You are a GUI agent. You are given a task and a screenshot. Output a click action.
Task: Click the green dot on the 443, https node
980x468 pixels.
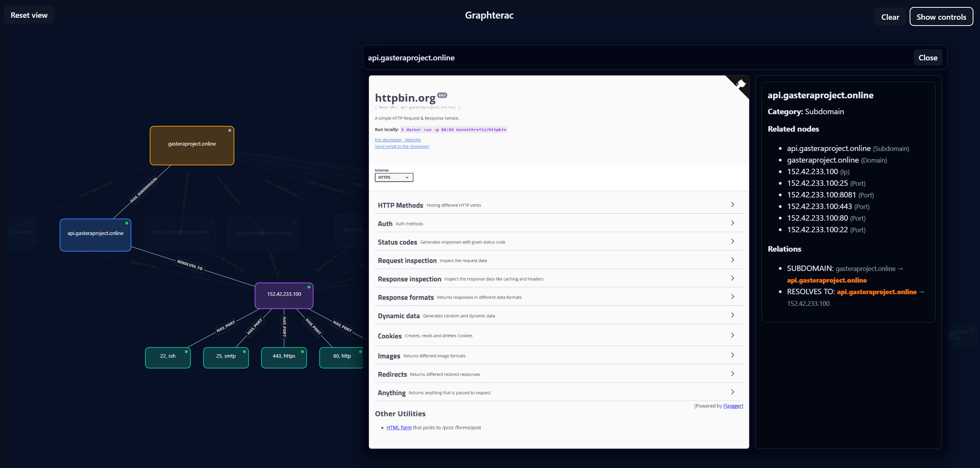302,352
